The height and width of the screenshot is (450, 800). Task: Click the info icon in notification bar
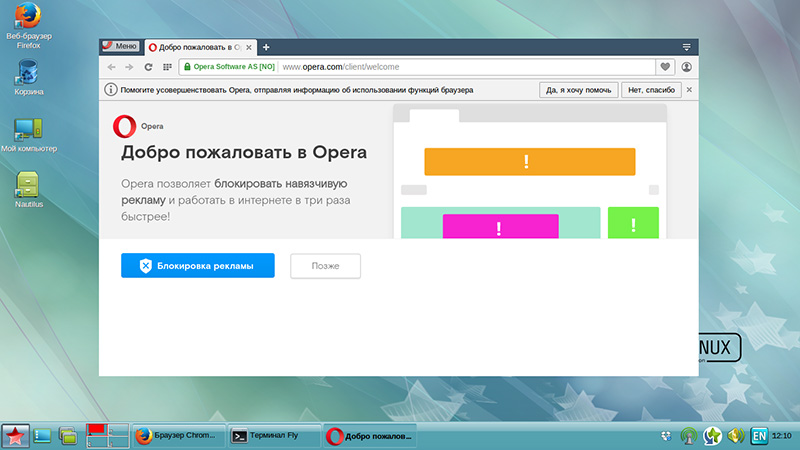click(110, 90)
